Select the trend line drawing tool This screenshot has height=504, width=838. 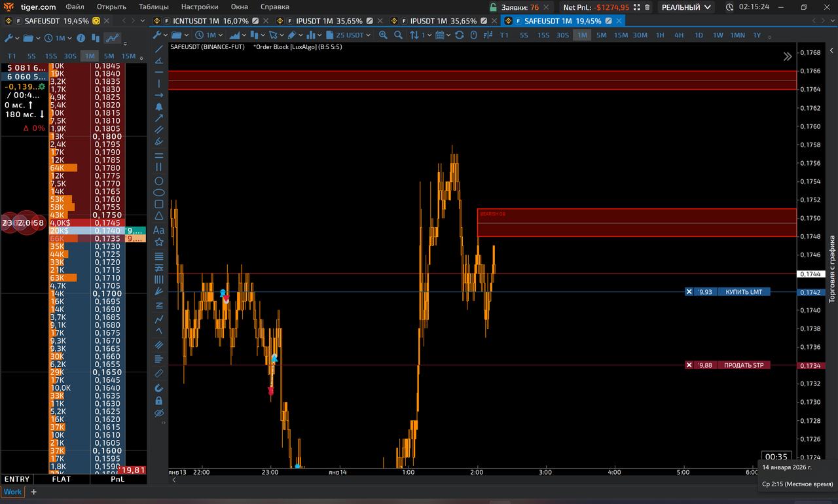pyautogui.click(x=158, y=49)
